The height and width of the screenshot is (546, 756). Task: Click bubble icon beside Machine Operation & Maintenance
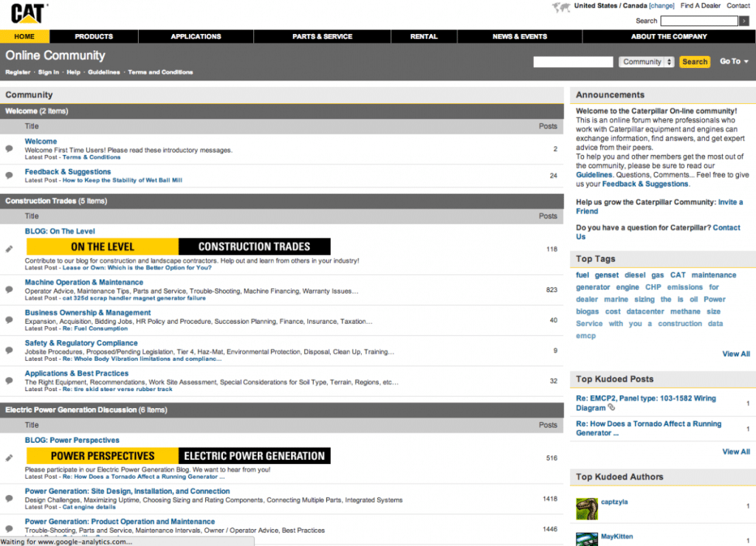click(9, 290)
